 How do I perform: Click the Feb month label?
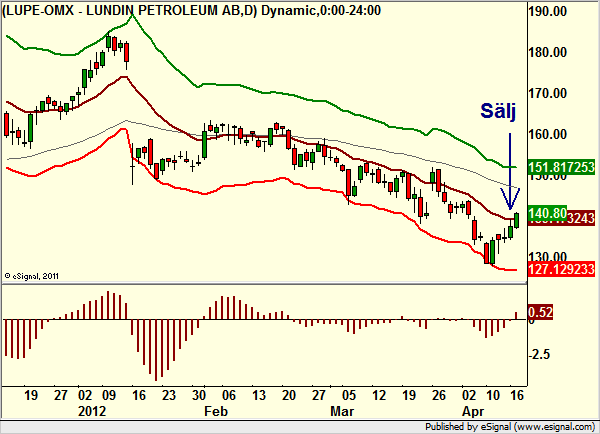coord(216,411)
